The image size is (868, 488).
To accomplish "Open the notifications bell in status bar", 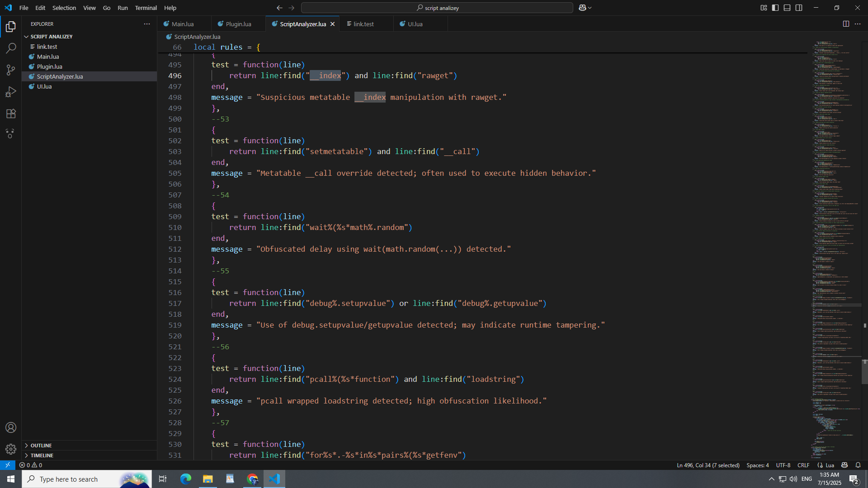I will click(x=858, y=465).
